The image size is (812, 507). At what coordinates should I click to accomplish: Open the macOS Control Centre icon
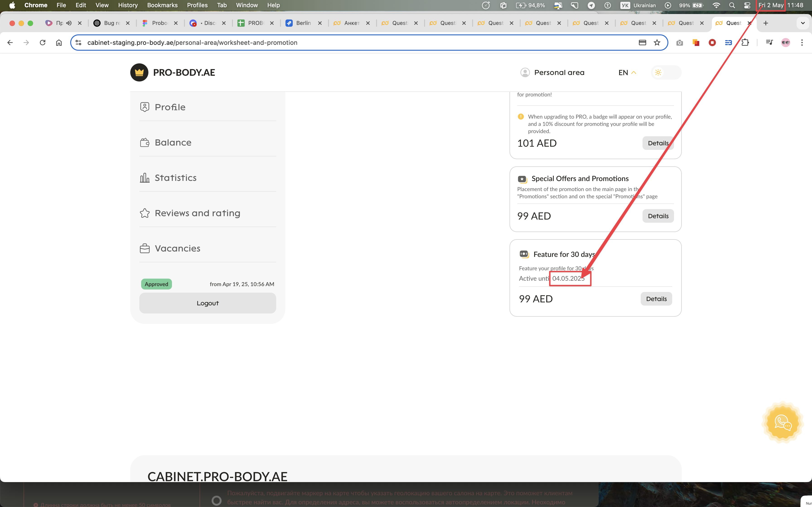(x=747, y=5)
